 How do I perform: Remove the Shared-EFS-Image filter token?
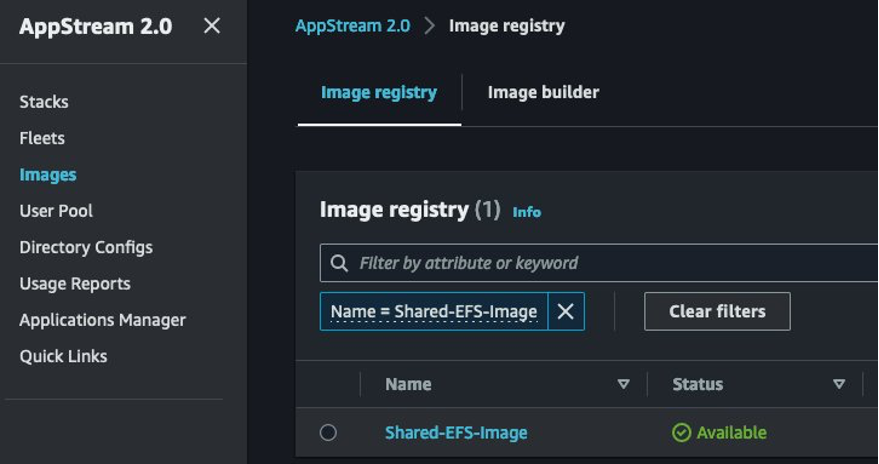coord(566,312)
